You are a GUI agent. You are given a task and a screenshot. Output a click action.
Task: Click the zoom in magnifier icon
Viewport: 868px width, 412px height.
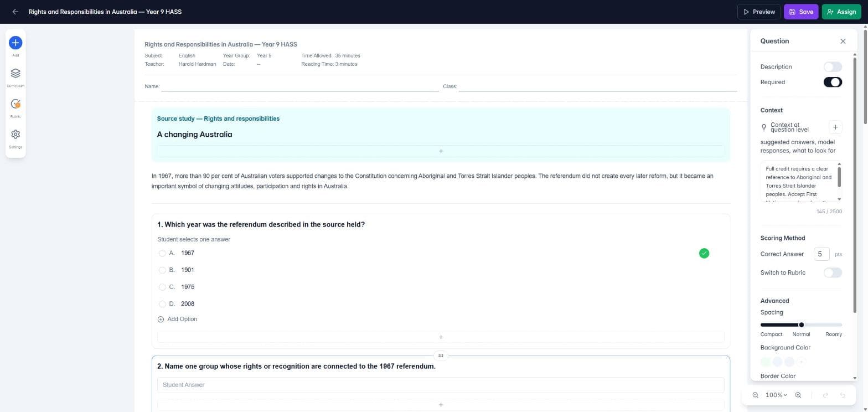tap(798, 395)
